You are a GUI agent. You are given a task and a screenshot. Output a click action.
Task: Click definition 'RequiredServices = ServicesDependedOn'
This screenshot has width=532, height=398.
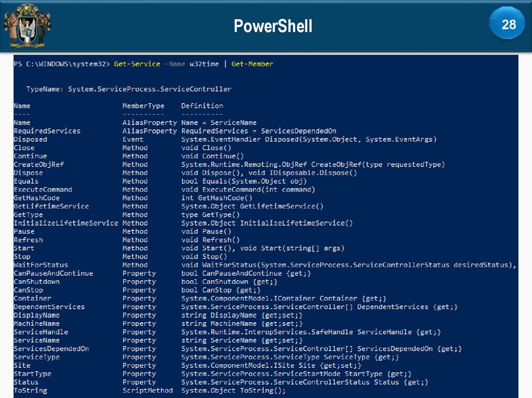click(259, 131)
